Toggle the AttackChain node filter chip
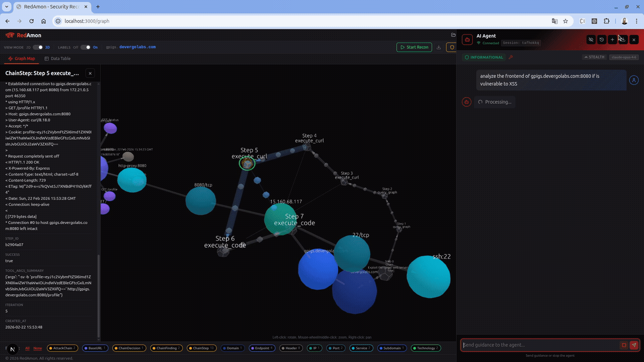This screenshot has width=644, height=362. coord(63,348)
